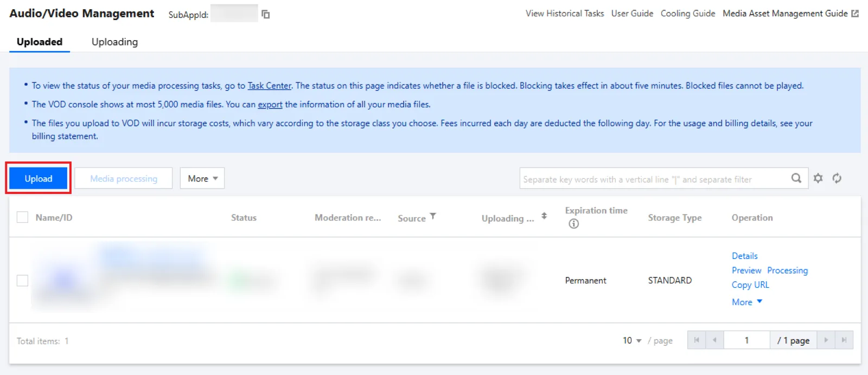Image resolution: width=868 pixels, height=375 pixels.
Task: Click the search magnifier icon
Action: pyautogui.click(x=796, y=178)
